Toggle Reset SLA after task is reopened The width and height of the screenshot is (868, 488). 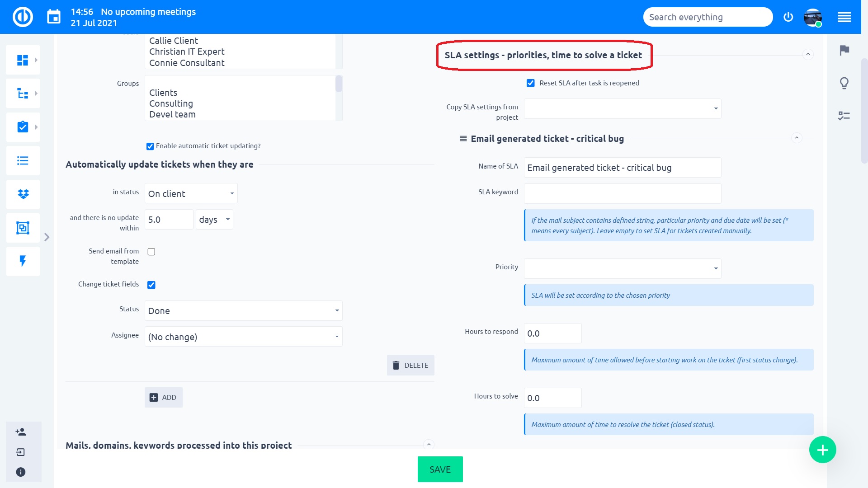tap(531, 83)
